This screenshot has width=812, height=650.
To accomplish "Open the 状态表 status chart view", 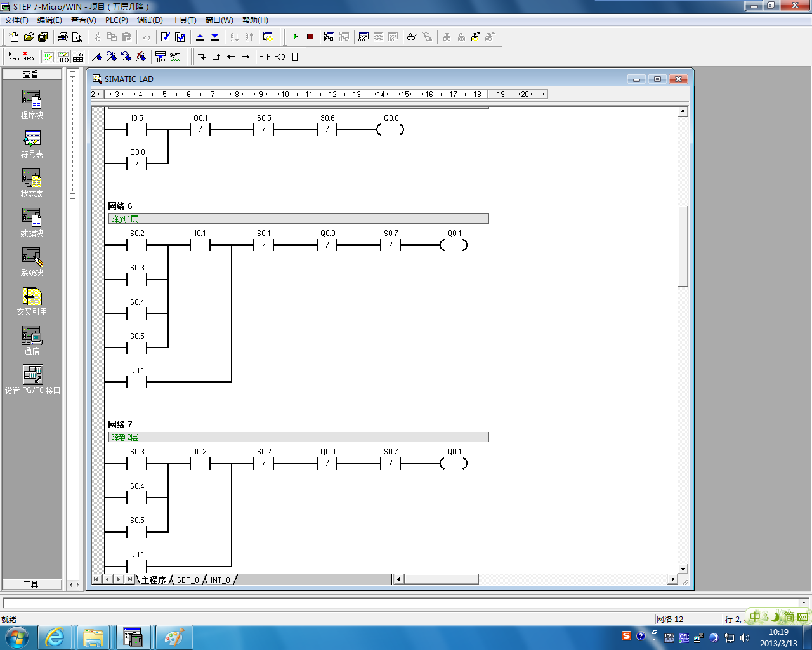I will point(32,183).
